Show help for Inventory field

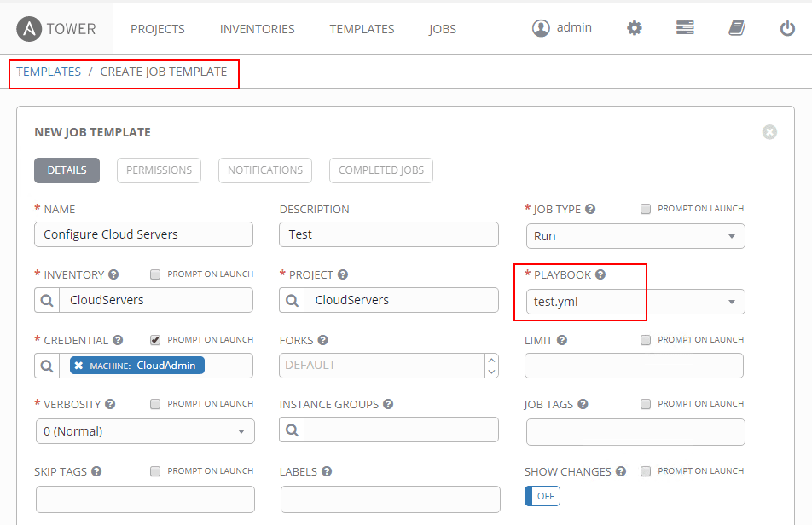[x=114, y=274]
